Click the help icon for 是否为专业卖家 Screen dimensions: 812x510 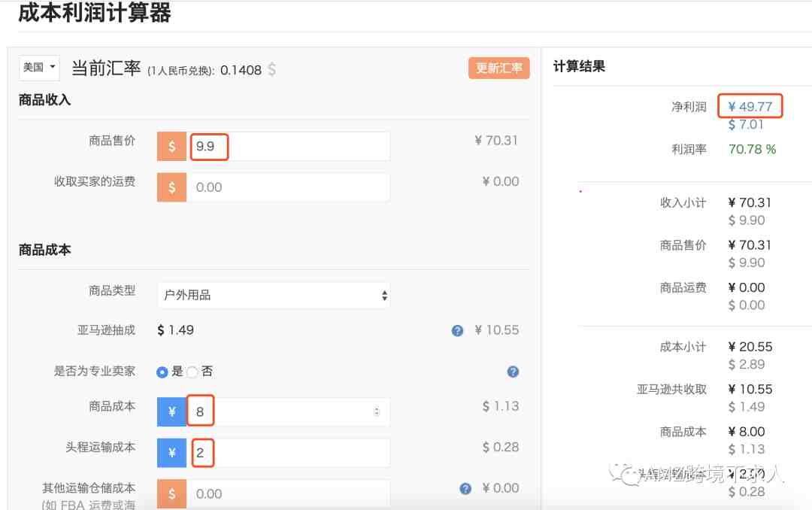[x=513, y=372]
